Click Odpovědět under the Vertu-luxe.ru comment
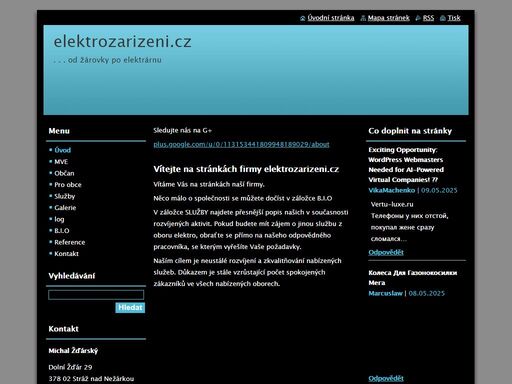This screenshot has width=512, height=384. (386, 252)
